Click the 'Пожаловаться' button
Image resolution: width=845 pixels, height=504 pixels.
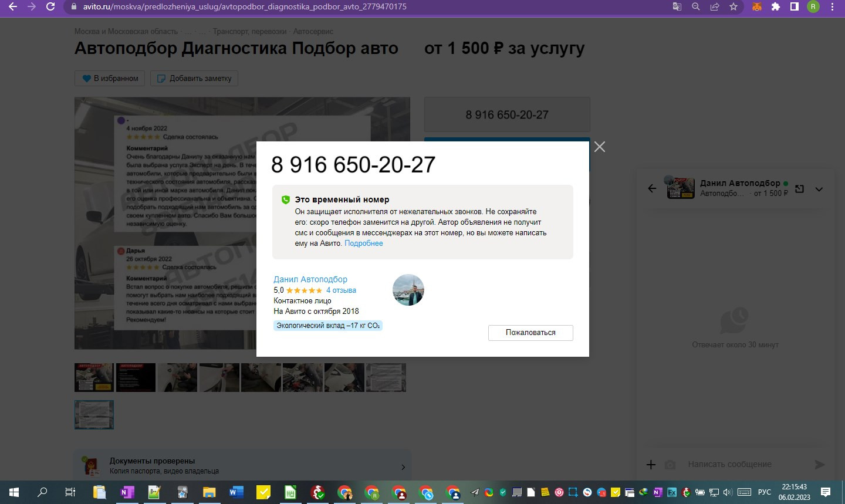530,333
